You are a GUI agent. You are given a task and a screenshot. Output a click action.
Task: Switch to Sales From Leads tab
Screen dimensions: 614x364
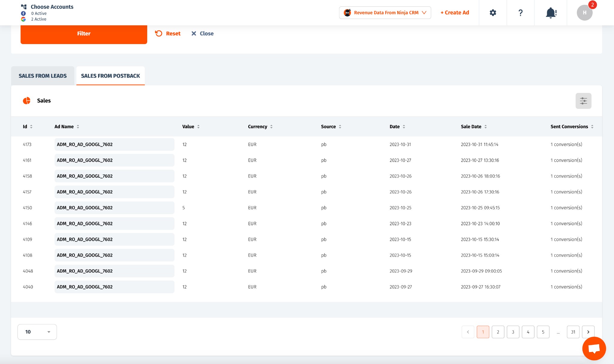43,76
